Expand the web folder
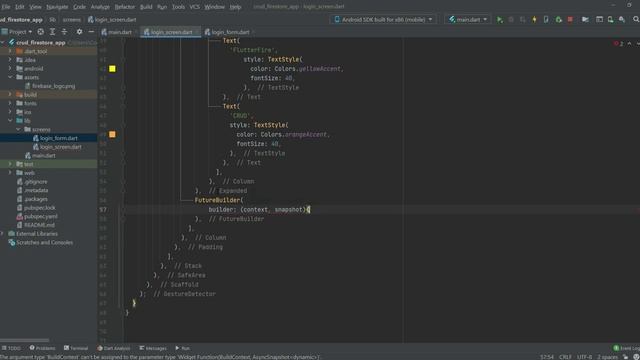 click(10, 173)
